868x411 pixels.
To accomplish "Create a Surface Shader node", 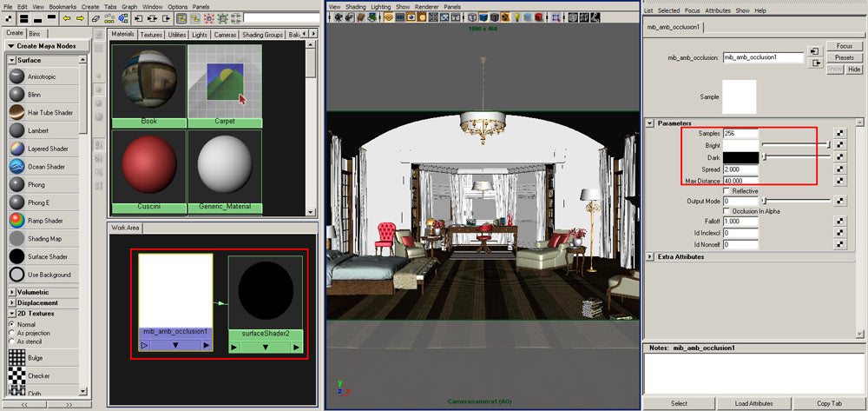I will click(x=43, y=256).
